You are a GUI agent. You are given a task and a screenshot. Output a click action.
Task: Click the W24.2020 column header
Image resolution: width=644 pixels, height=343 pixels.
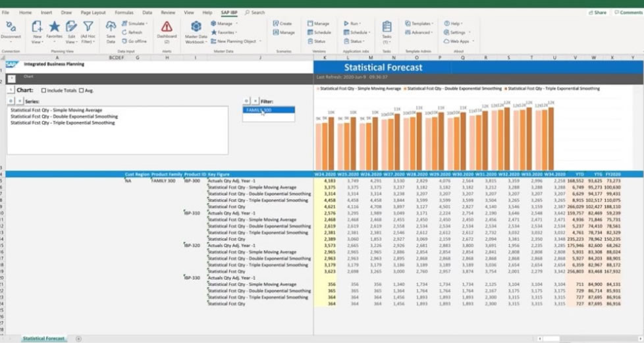[325, 174]
